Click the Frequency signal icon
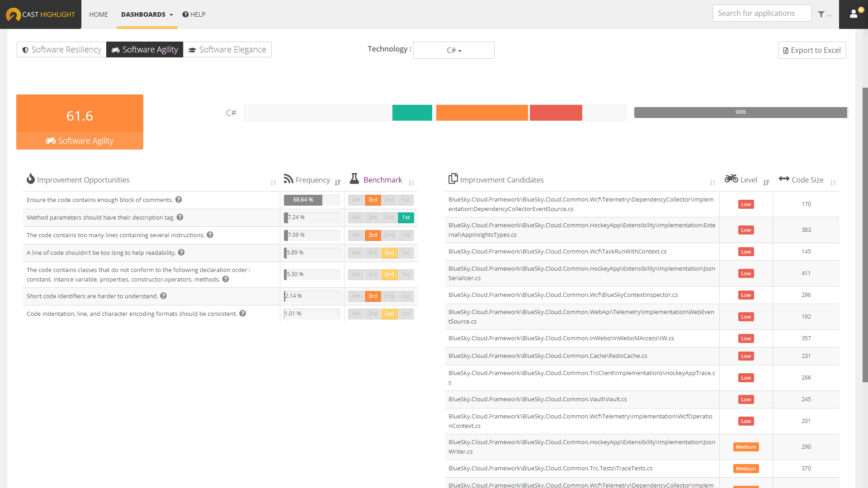The width and height of the screenshot is (868, 488). click(288, 179)
